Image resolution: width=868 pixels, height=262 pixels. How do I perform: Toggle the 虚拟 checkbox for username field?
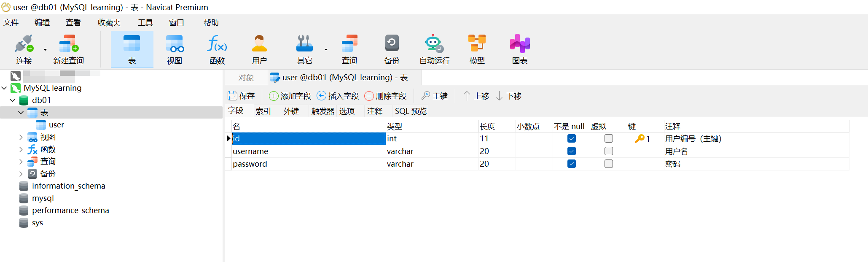(608, 151)
